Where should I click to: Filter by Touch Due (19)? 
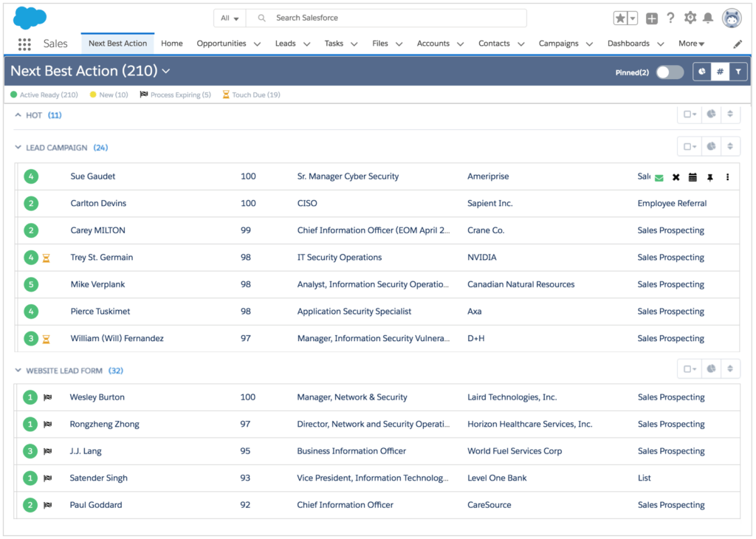click(251, 95)
